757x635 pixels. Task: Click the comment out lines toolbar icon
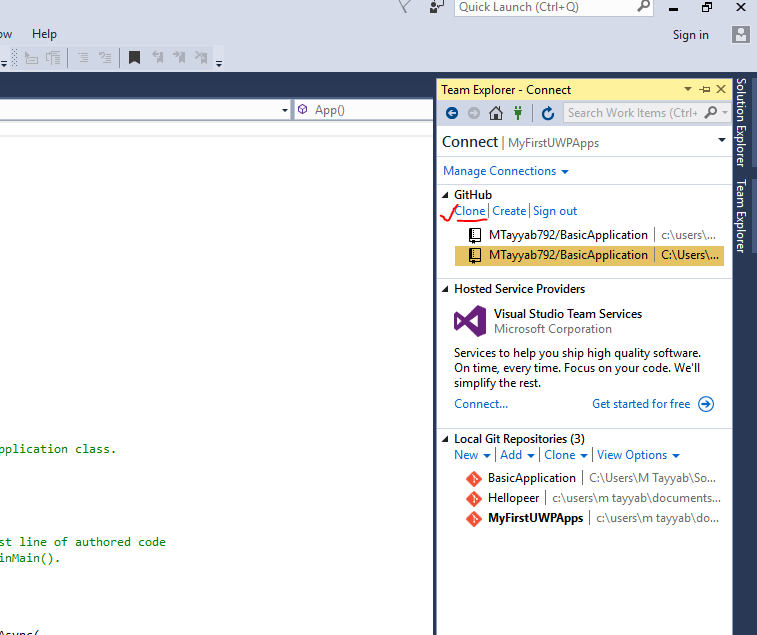(83, 58)
